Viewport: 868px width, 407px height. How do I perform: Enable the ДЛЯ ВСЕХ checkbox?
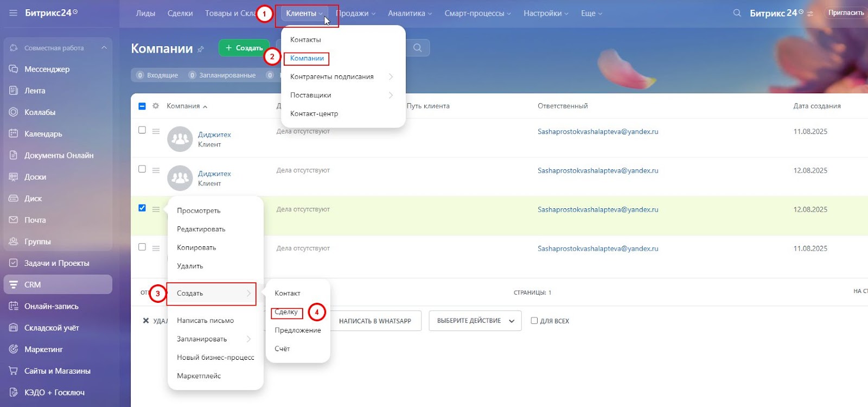534,321
